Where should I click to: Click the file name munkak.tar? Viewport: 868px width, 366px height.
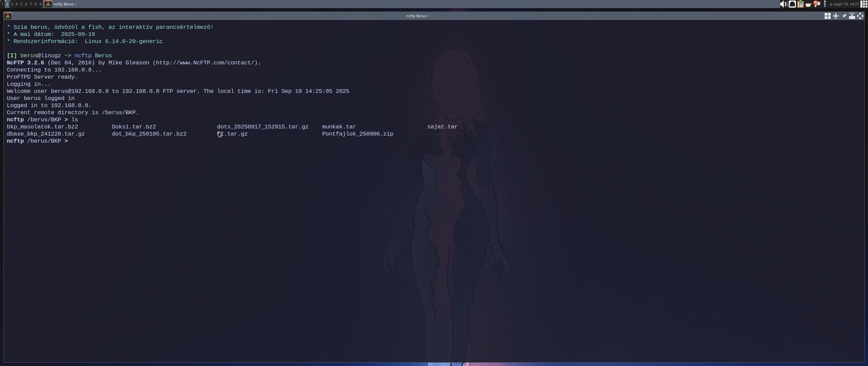click(339, 127)
